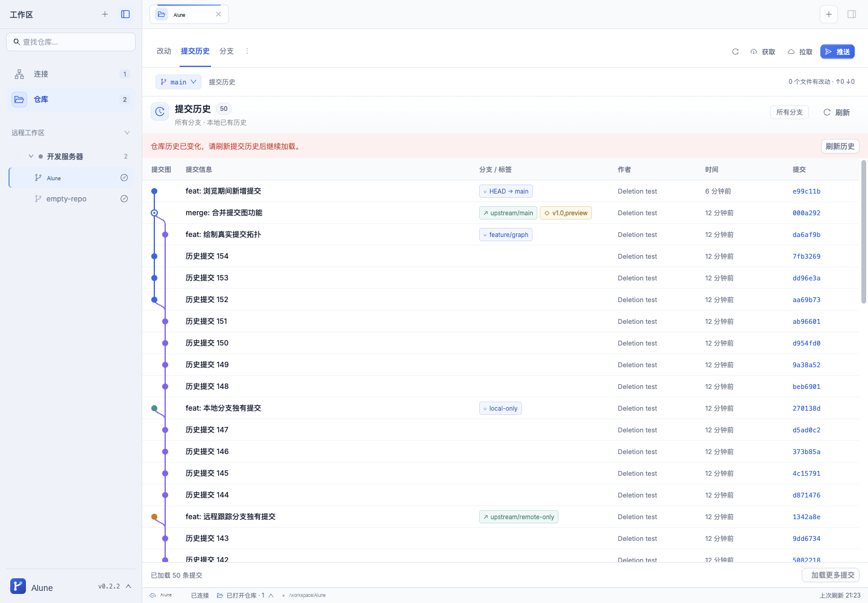
Task: Expand the 已打开仓库 chevron in status bar
Action: pos(271,595)
